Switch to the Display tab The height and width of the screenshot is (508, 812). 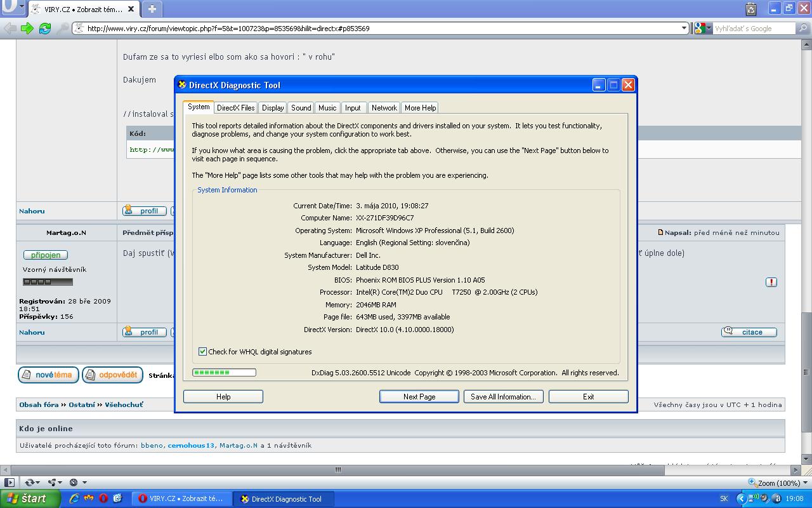(273, 108)
